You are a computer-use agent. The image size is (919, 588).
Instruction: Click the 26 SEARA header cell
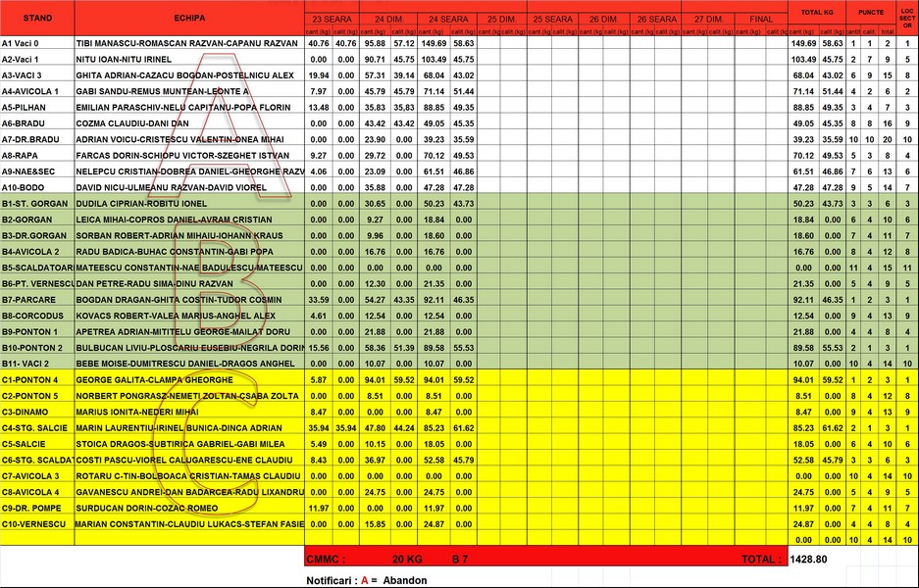coord(656,20)
